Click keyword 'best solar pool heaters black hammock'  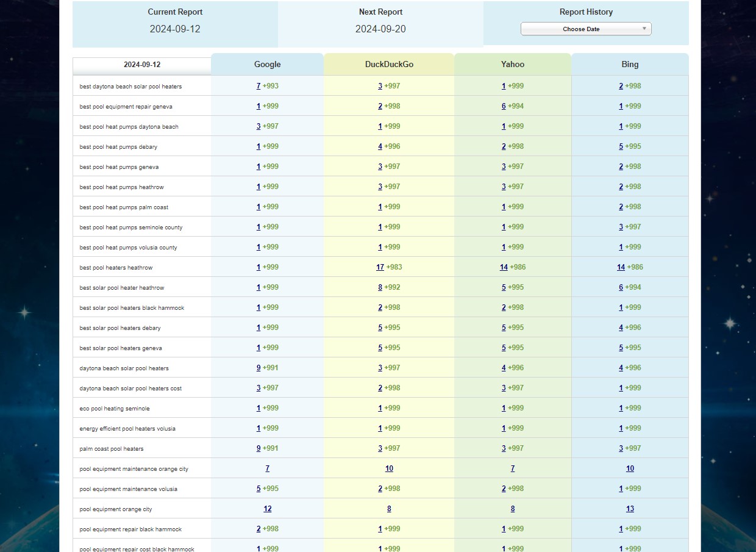point(132,308)
